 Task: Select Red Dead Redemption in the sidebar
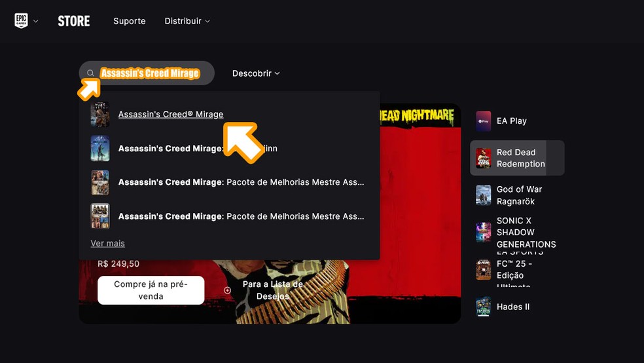(517, 158)
